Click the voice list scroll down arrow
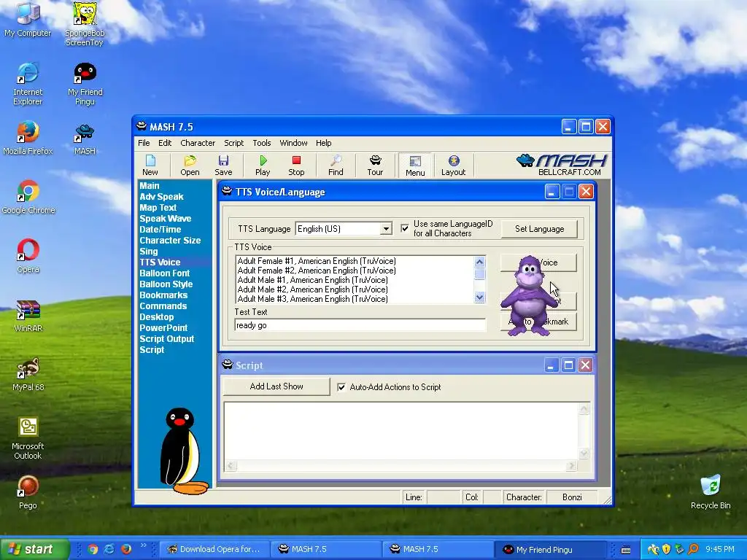 (480, 297)
